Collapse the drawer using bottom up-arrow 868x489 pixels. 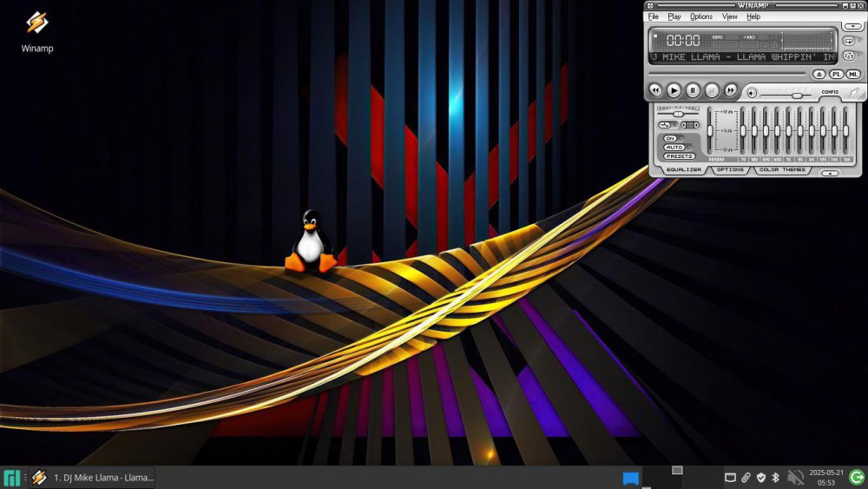point(830,174)
